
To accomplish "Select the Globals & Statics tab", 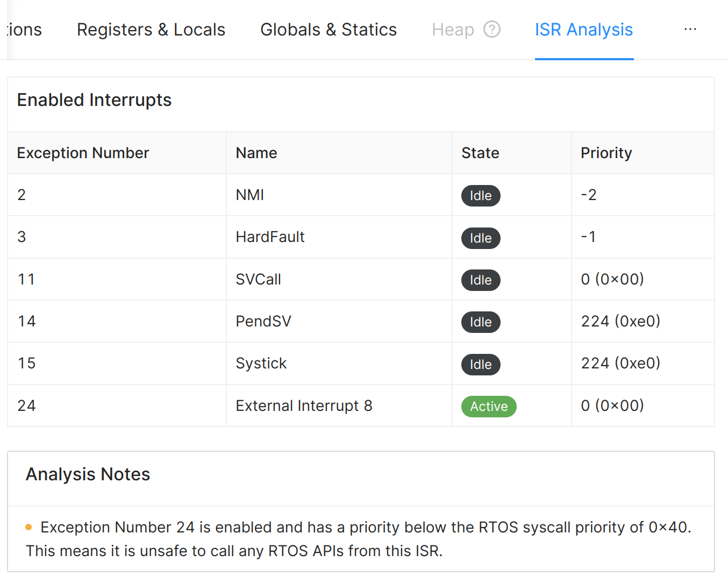I will [328, 30].
